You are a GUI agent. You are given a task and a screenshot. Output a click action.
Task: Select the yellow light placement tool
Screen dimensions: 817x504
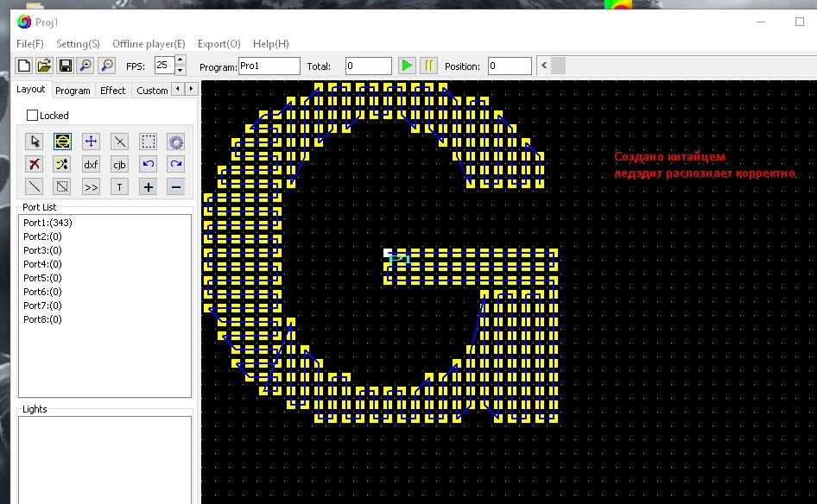(62, 142)
